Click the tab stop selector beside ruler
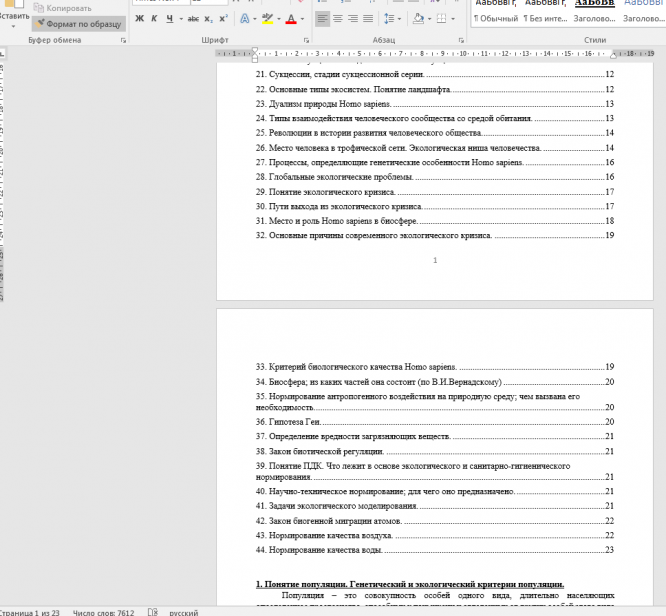This screenshot has height=616, width=666. click(x=2, y=54)
